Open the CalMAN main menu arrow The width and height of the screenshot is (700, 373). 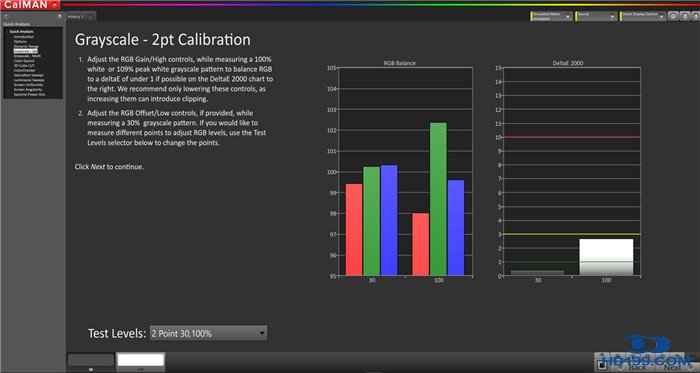[x=54, y=4]
